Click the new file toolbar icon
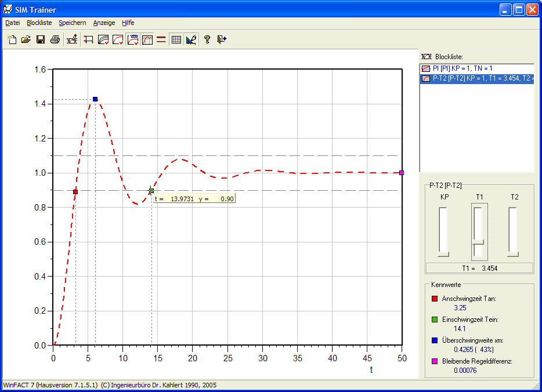The width and height of the screenshot is (542, 392). [x=12, y=39]
